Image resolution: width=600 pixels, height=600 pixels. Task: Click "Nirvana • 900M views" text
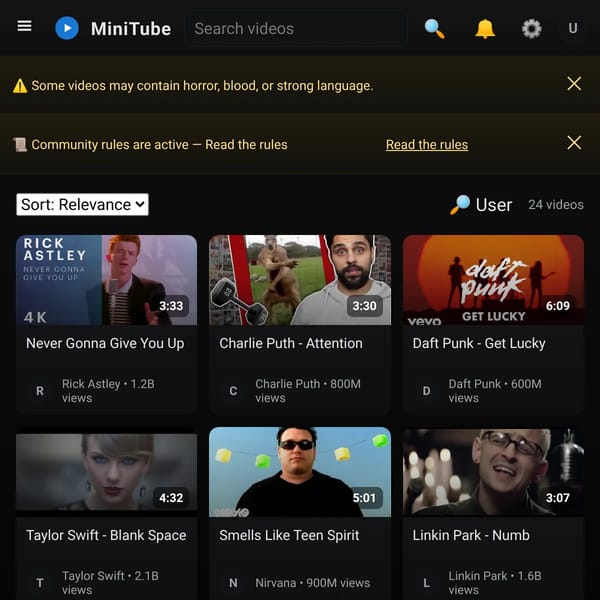pos(313,583)
